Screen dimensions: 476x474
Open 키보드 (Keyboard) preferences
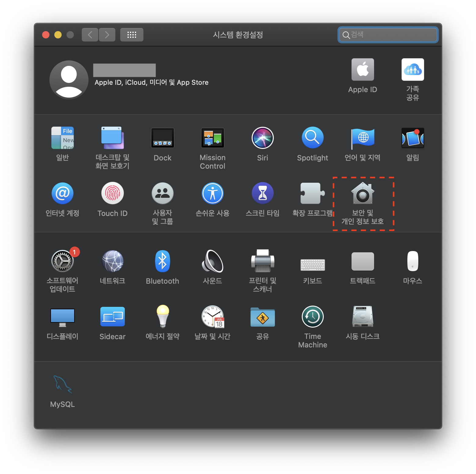313,265
